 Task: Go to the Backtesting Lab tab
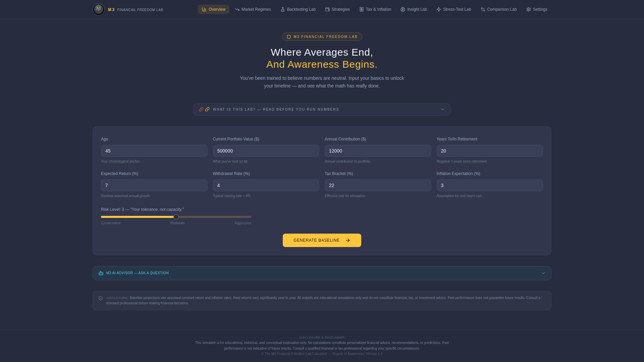(x=298, y=9)
